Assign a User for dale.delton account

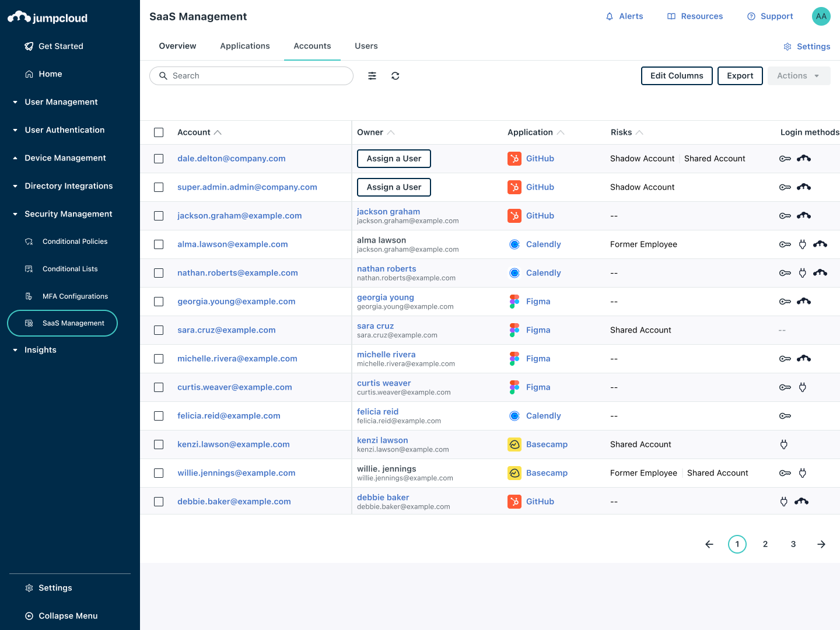click(x=394, y=159)
